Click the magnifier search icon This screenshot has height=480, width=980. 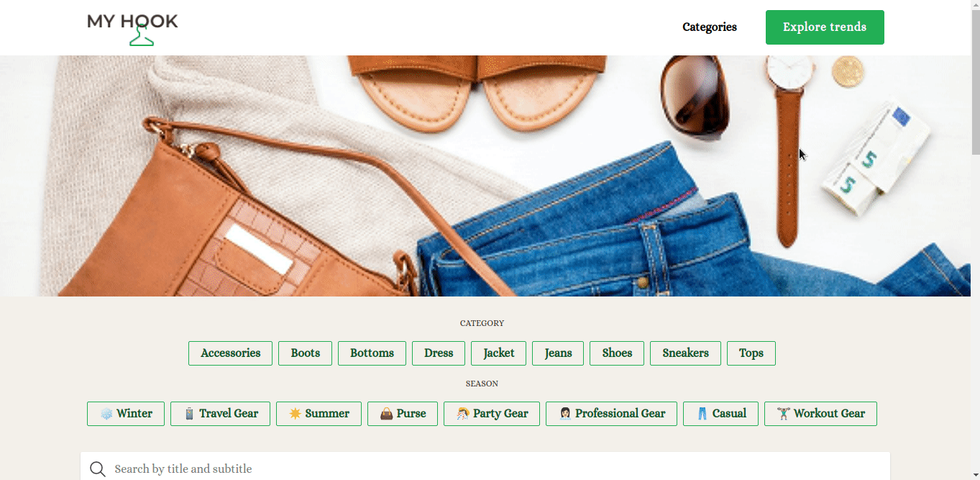coord(98,469)
